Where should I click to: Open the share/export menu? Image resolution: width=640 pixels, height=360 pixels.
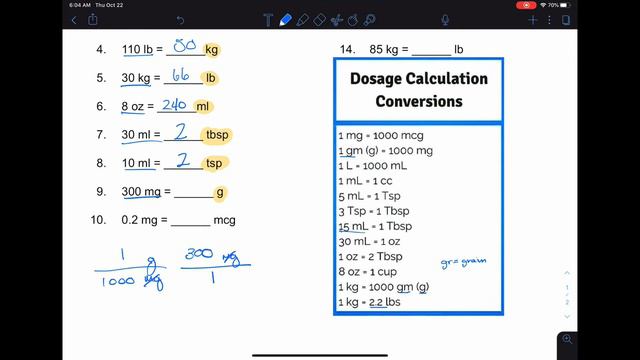[93, 19]
